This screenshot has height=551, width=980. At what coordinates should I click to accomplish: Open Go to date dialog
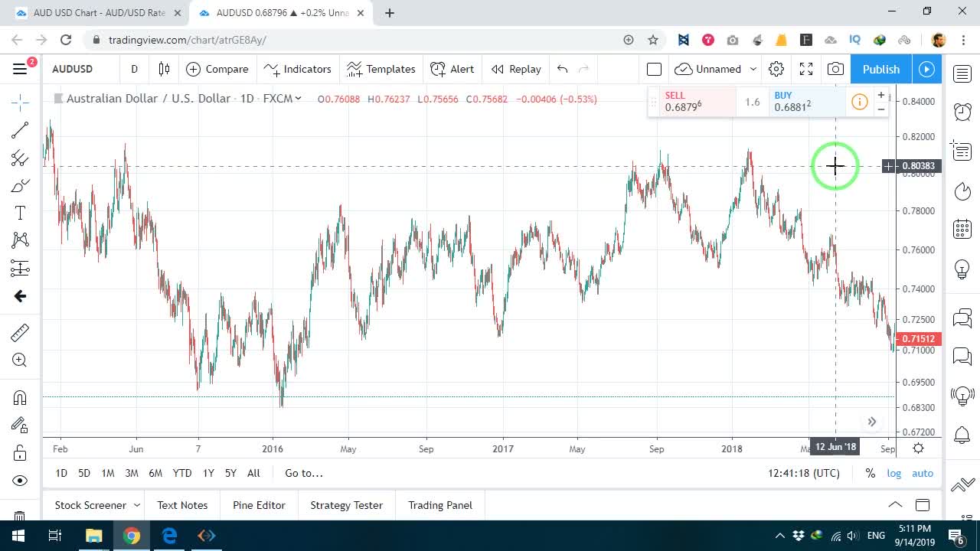point(304,473)
